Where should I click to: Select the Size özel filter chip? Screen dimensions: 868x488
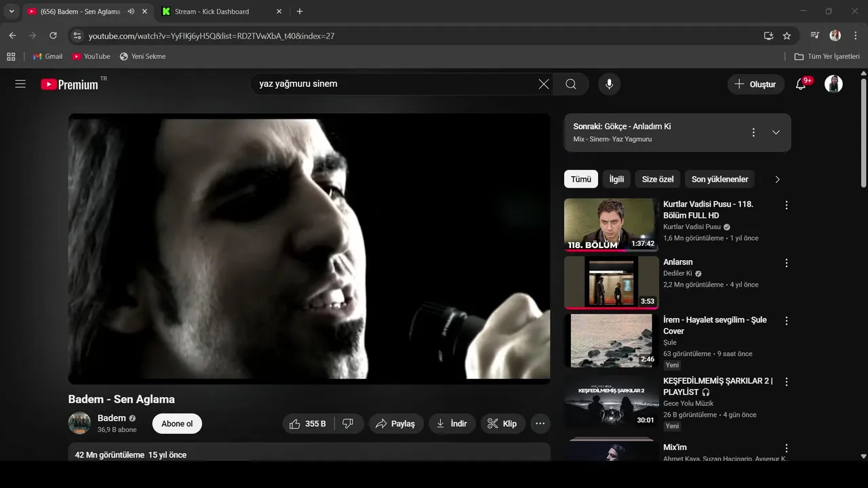tap(658, 179)
